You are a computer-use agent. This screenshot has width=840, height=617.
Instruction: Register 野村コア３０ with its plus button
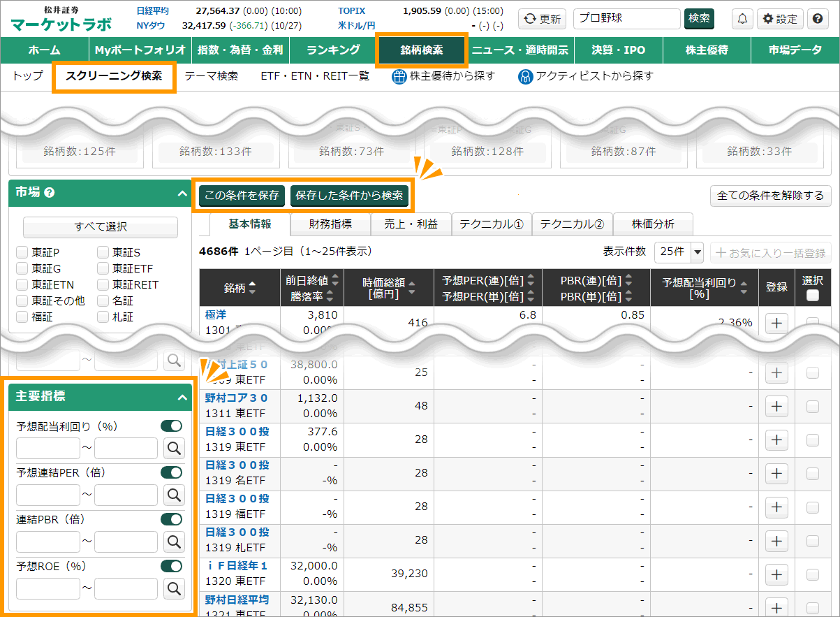point(776,407)
